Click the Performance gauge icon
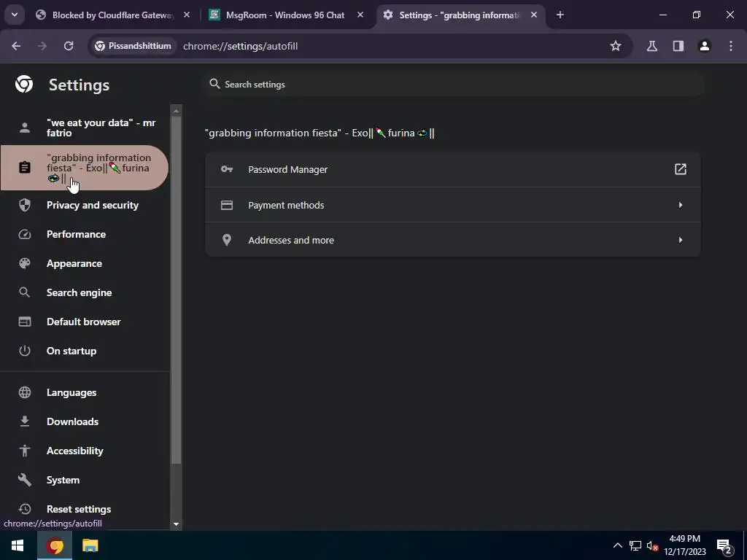 [25, 234]
